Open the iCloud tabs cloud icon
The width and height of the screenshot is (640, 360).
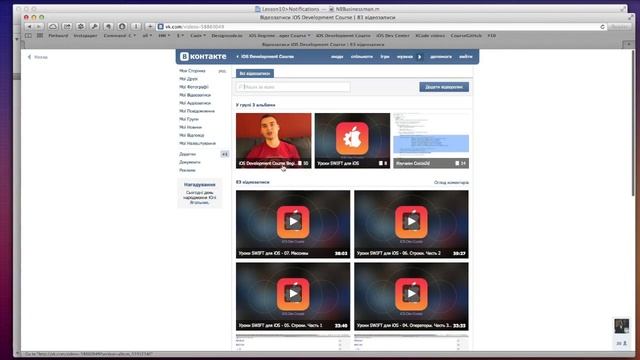coord(53,27)
